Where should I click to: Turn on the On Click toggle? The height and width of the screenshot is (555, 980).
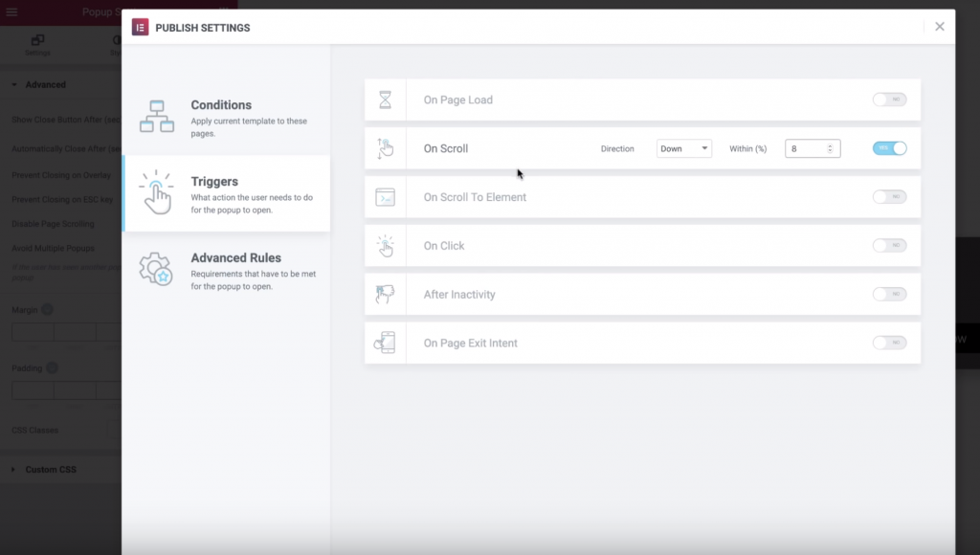pyautogui.click(x=889, y=246)
